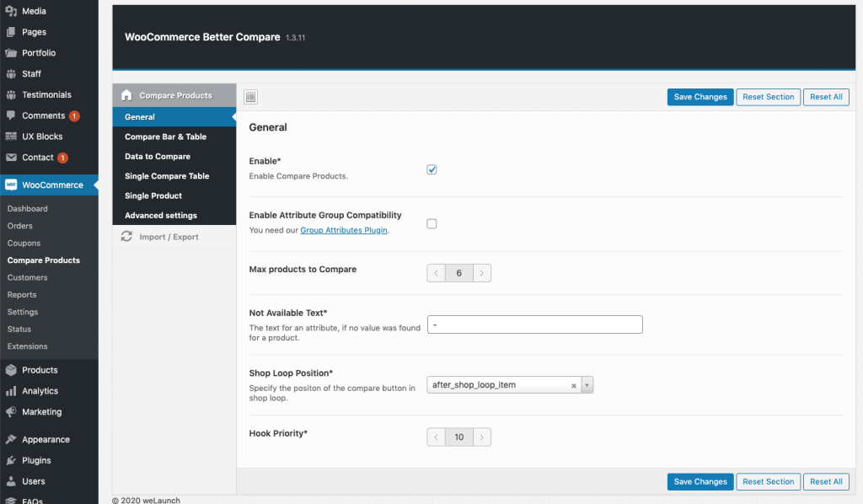Click the WooCommerce logo icon
Image resolution: width=863 pixels, height=504 pixels.
coord(11,185)
